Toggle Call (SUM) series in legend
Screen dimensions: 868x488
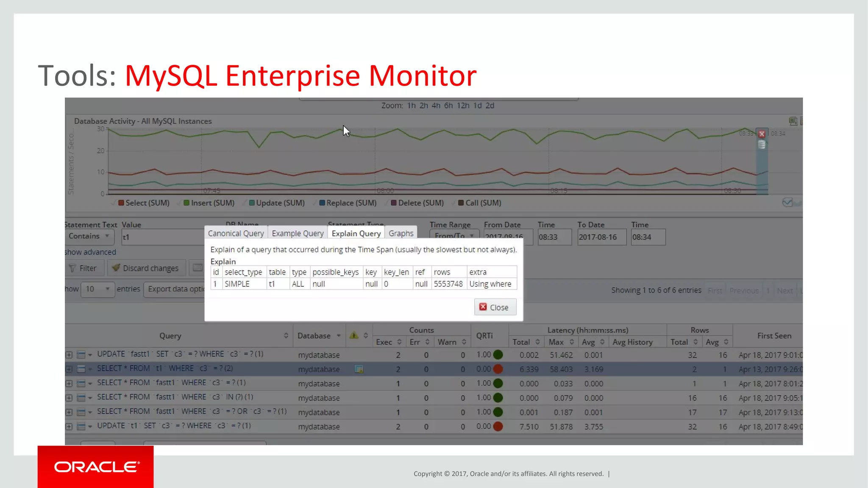coord(479,203)
